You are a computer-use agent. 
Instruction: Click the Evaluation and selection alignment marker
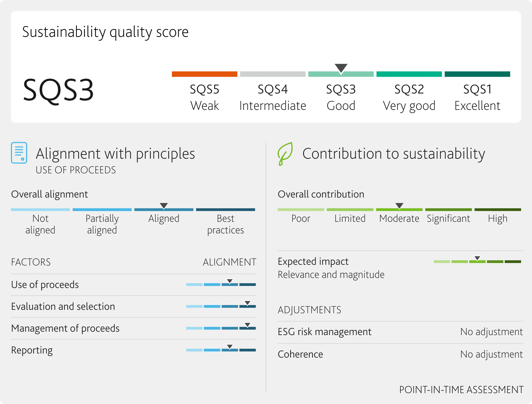pos(247,303)
